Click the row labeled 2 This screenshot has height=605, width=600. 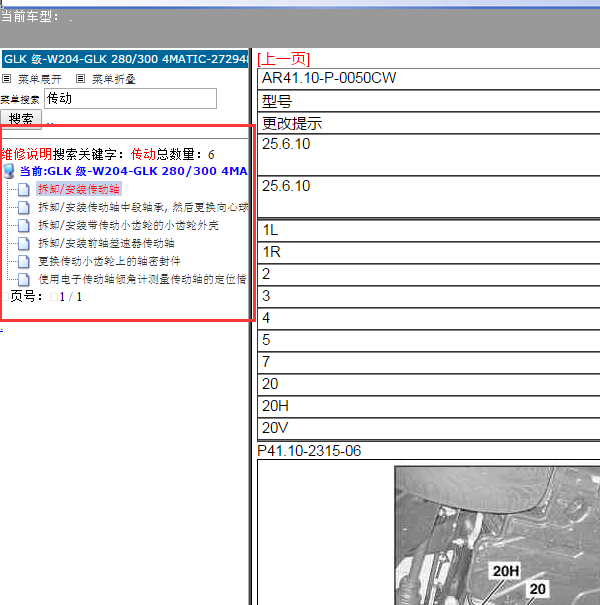[429, 274]
